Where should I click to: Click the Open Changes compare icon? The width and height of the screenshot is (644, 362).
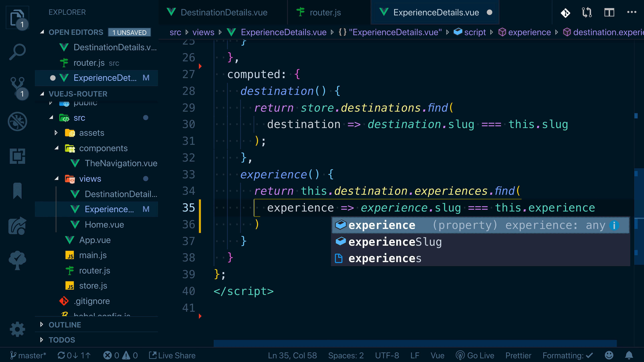(587, 12)
